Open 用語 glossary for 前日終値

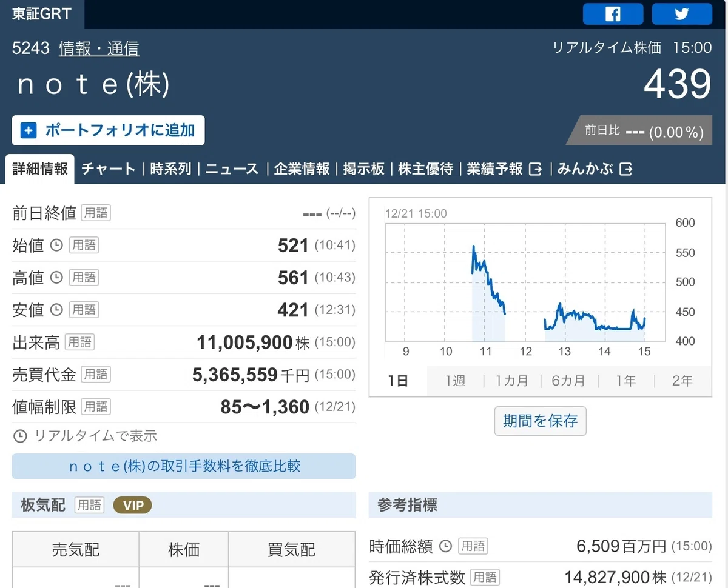[96, 213]
